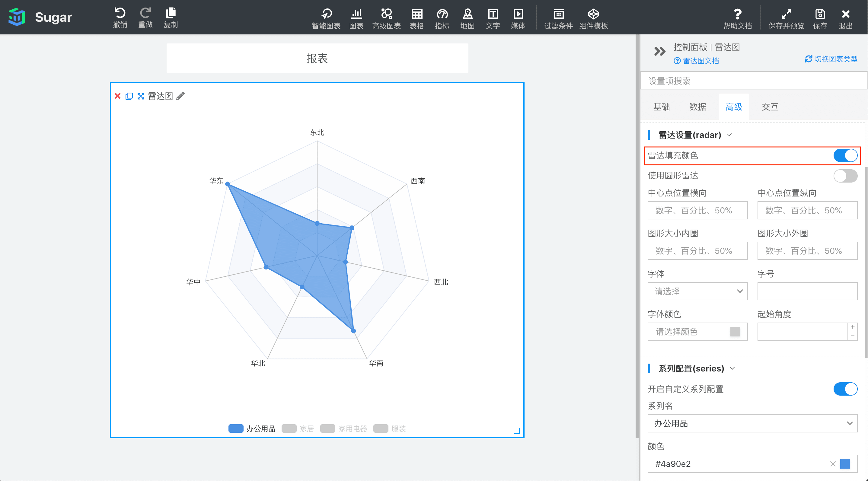
Task: Click the fullscreen expand icon on radar chart
Action: point(141,96)
